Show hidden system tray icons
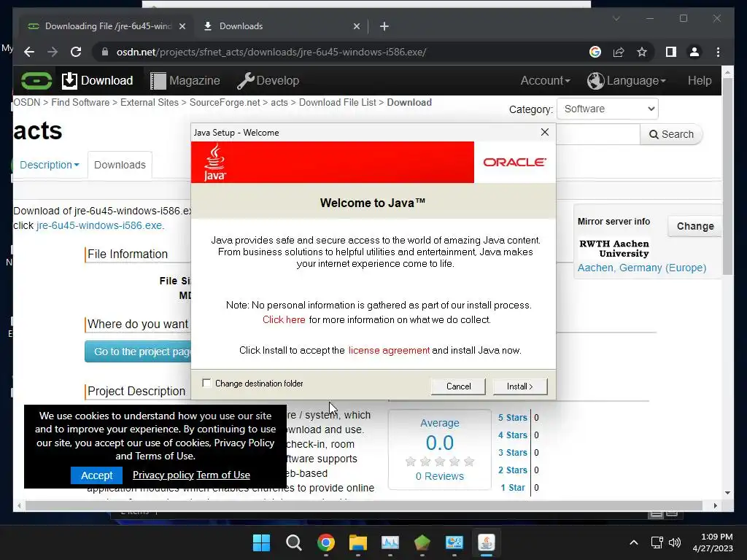747x560 pixels. pyautogui.click(x=634, y=542)
